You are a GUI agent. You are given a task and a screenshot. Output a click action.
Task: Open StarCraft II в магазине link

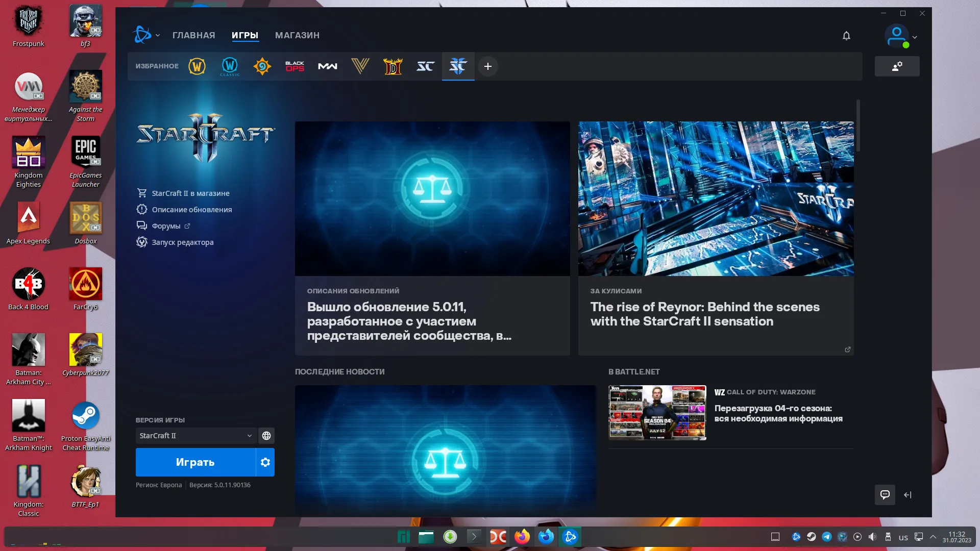click(x=183, y=193)
